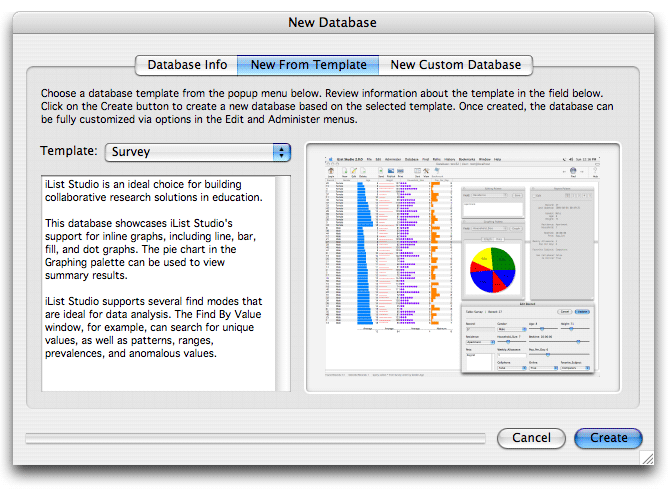Click the "Choose a database template" instruction text
Screen dimensions: 670x489
[x=327, y=106]
